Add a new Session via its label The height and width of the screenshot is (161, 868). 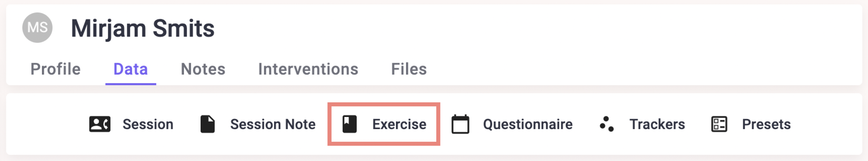point(148,124)
